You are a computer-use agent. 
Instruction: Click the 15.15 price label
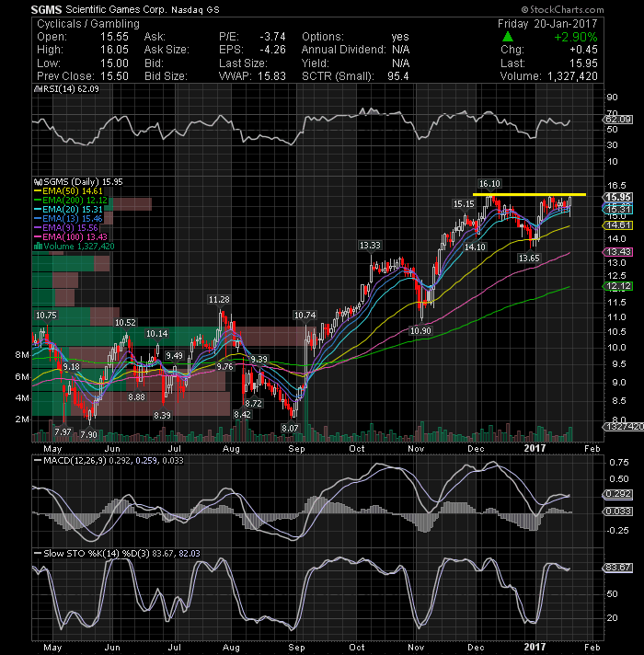464,204
